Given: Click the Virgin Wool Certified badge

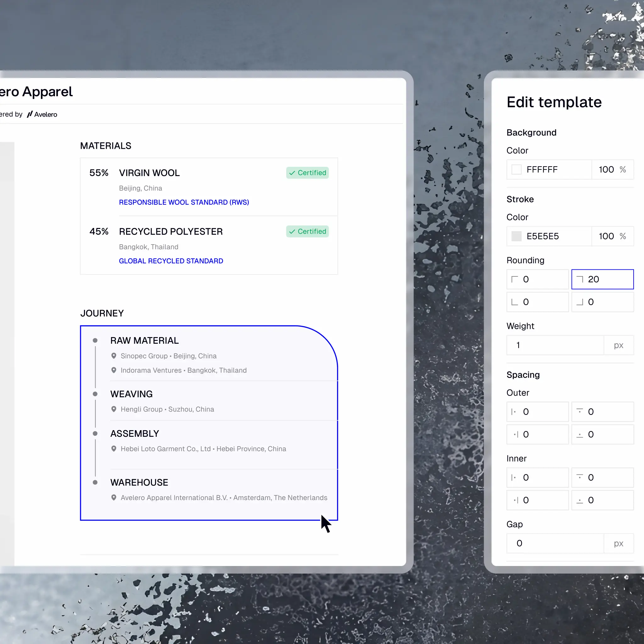Looking at the screenshot, I should [307, 173].
